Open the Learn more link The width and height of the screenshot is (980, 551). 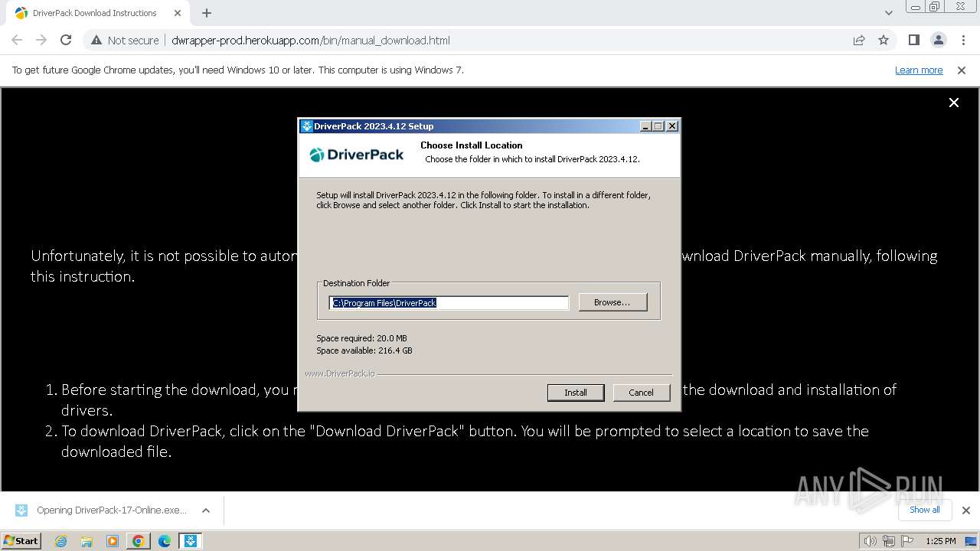919,70
